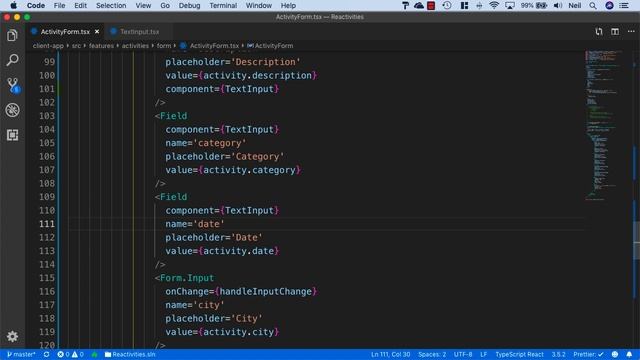Open the Terminal menu

tap(223, 5)
